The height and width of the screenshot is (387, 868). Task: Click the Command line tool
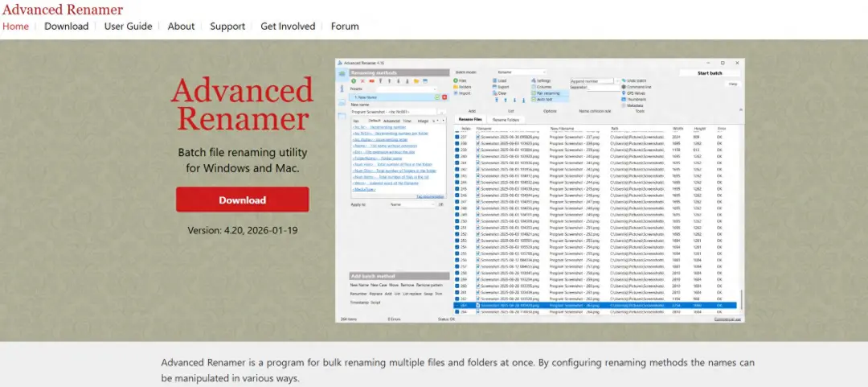(x=637, y=87)
